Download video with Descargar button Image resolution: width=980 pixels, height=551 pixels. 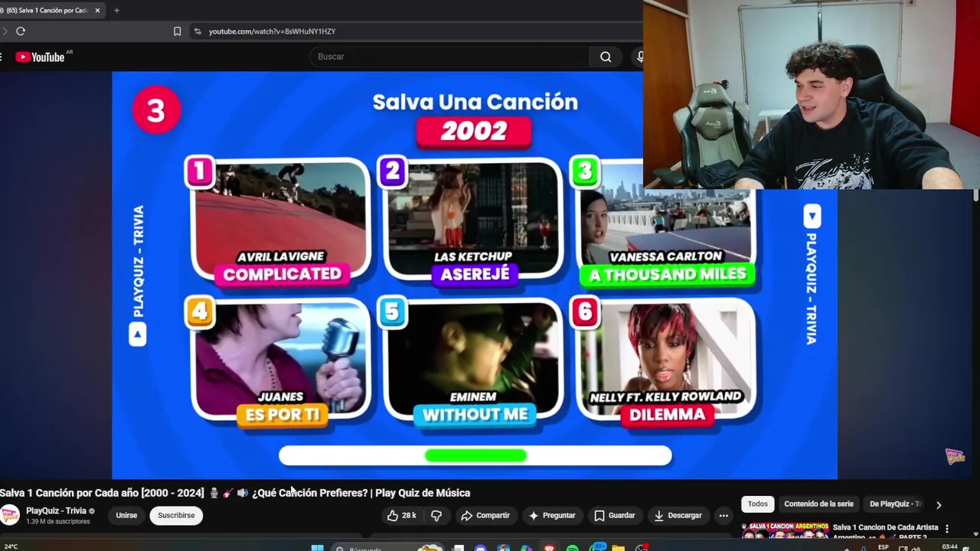678,516
